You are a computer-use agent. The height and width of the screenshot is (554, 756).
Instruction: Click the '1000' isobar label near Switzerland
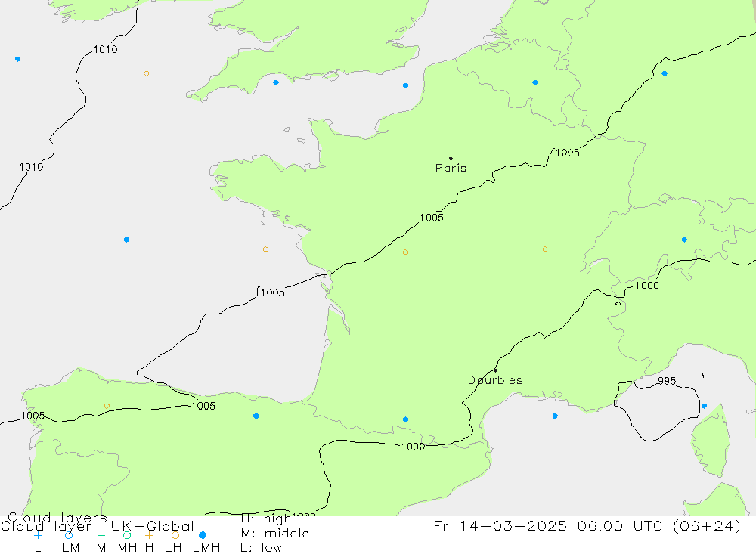[647, 286]
